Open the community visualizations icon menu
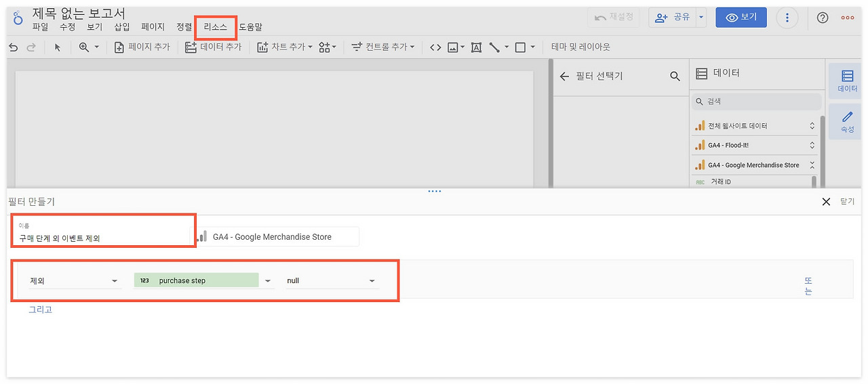Image resolution: width=868 pixels, height=384 pixels. [328, 47]
